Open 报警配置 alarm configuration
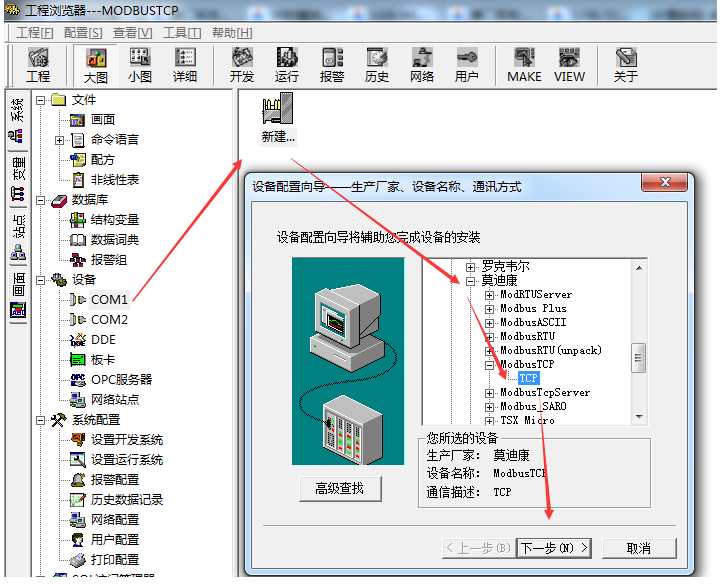The image size is (724, 584). pyautogui.click(x=115, y=480)
